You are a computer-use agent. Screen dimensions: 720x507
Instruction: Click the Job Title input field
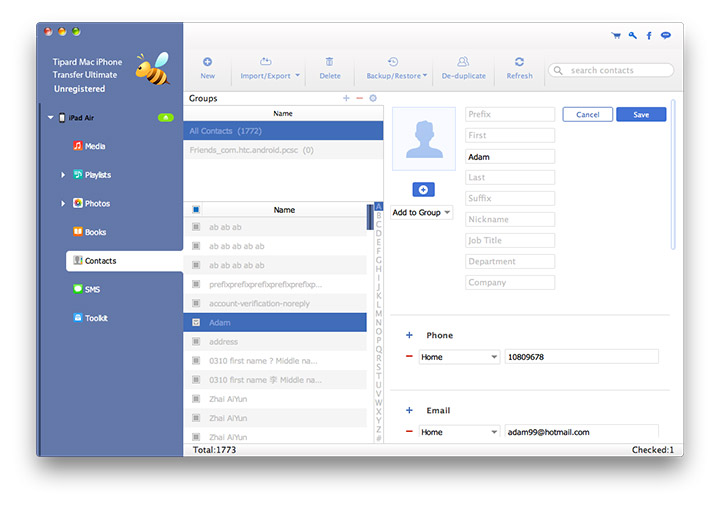coord(510,241)
